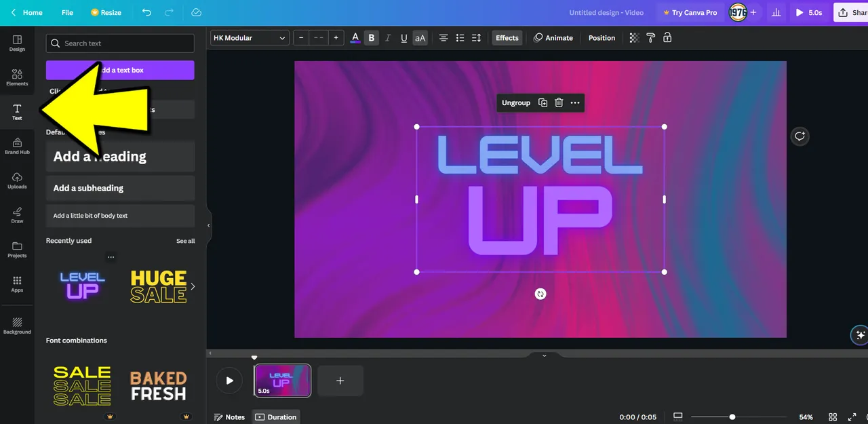Open the letter and line spacing control
This screenshot has height=424, width=868.
[476, 38]
